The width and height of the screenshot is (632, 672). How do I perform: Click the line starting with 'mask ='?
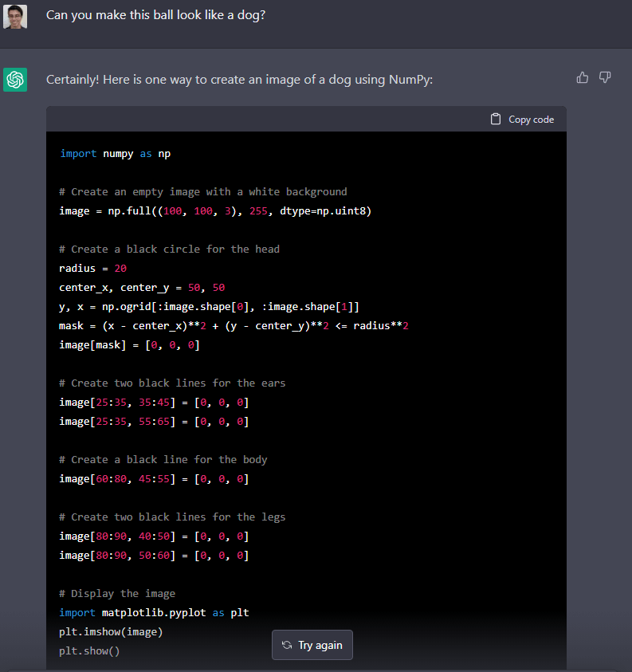click(x=234, y=326)
